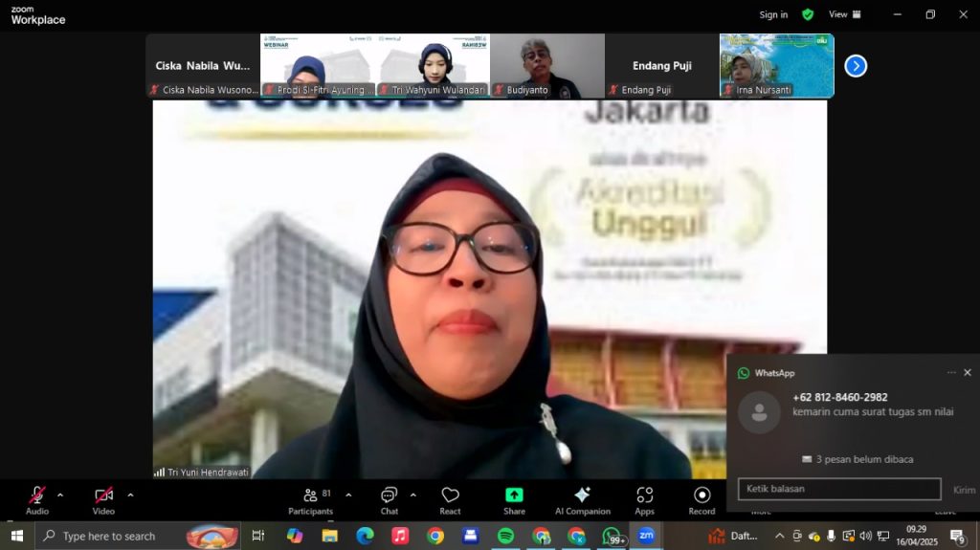Click the WhatsApp contact avatar in notification
Screen dimensions: 980x550
(759, 412)
